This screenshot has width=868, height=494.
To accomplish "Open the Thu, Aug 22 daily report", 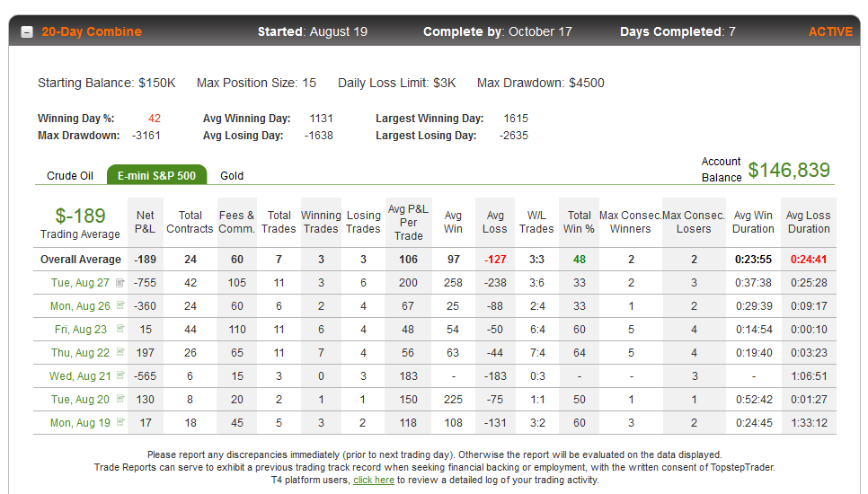I will coord(80,352).
